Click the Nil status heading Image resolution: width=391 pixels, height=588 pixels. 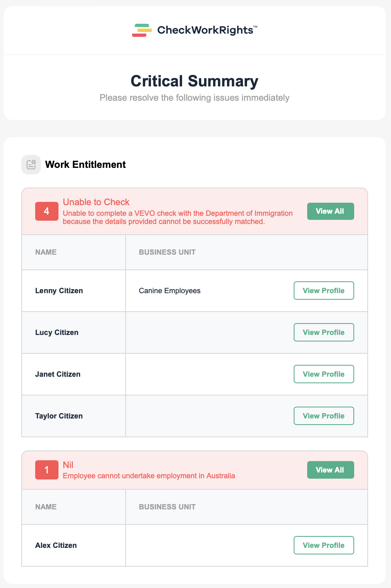(x=68, y=465)
